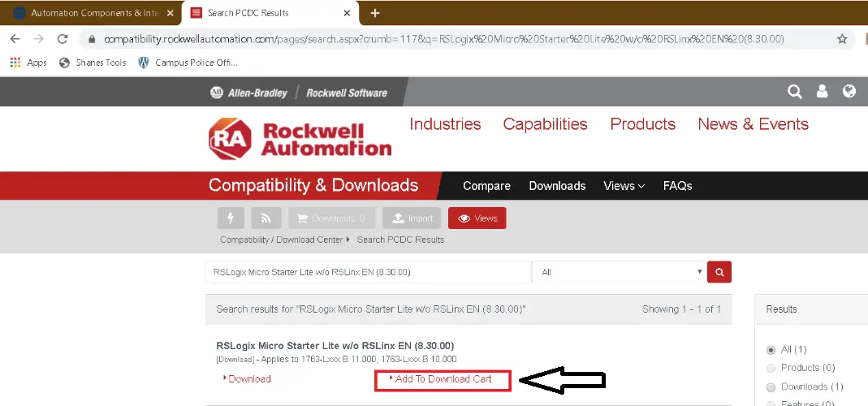Expand the Views dropdown in nav bar

(x=624, y=186)
